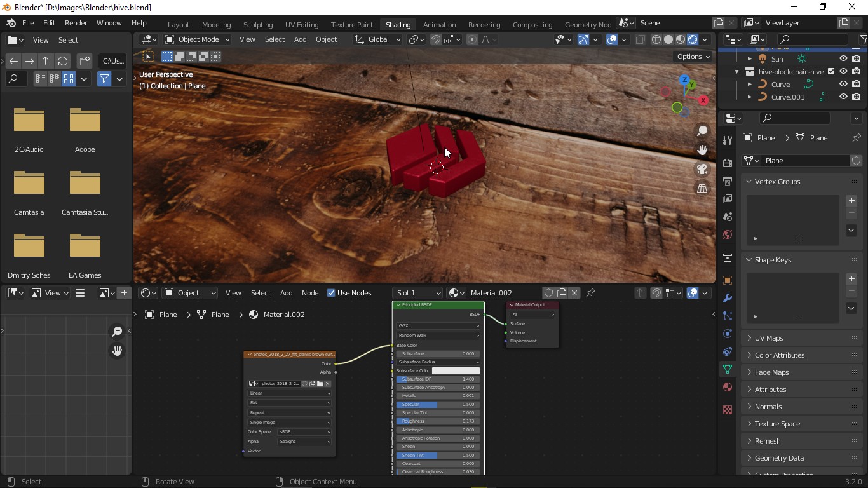Open the Modifiers wrench properties tab
Screen dimensions: 868x488
[728, 298]
